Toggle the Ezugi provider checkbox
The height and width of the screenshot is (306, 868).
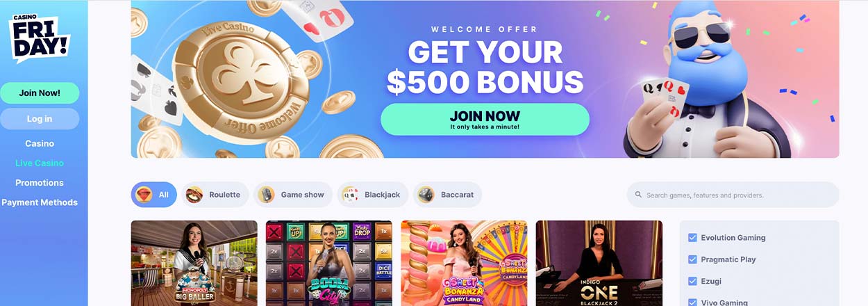pyautogui.click(x=692, y=281)
